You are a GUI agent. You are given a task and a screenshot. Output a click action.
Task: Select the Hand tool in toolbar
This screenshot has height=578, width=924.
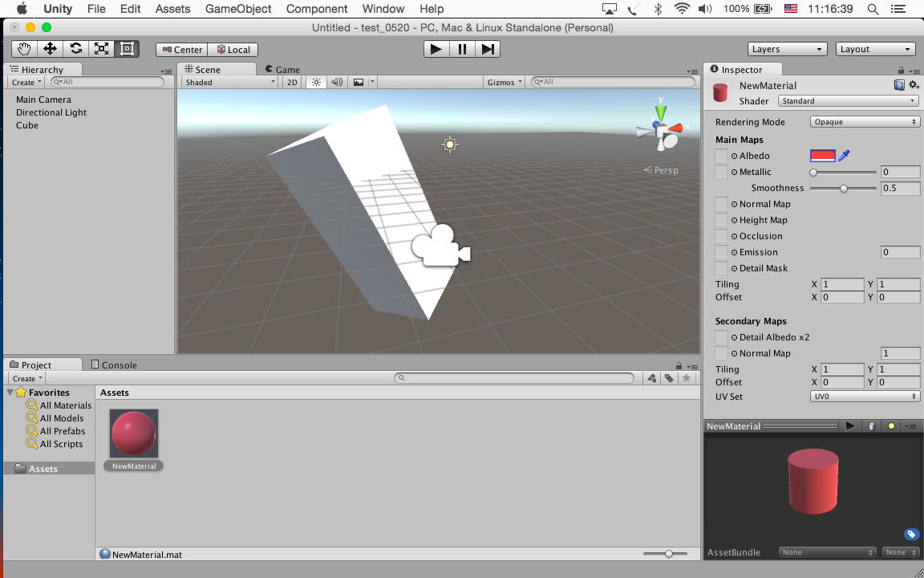24,49
